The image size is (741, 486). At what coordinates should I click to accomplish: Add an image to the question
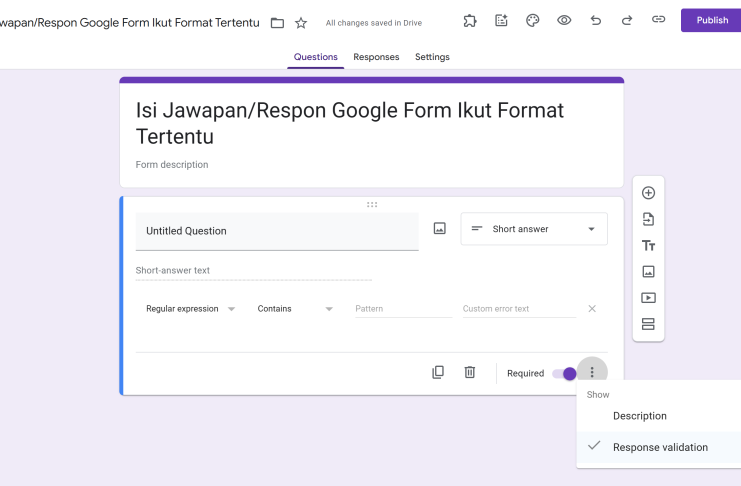point(439,229)
